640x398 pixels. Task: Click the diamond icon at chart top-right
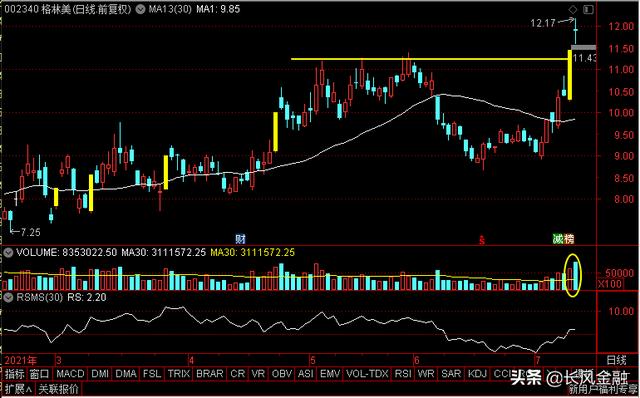point(573,9)
